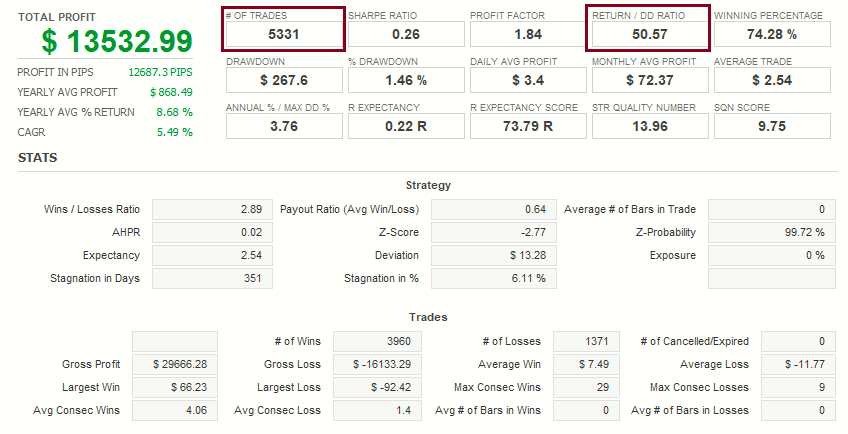Click the Monthly Avg Profit value box
This screenshot has height=434, width=848.
click(x=650, y=80)
